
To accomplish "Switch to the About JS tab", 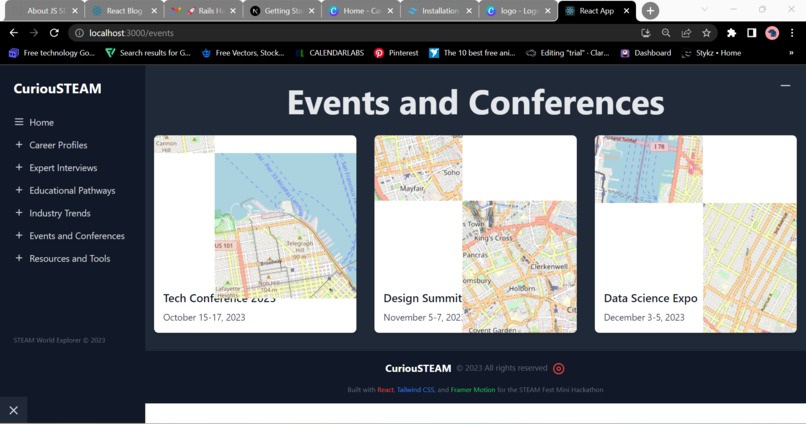I will point(45,11).
